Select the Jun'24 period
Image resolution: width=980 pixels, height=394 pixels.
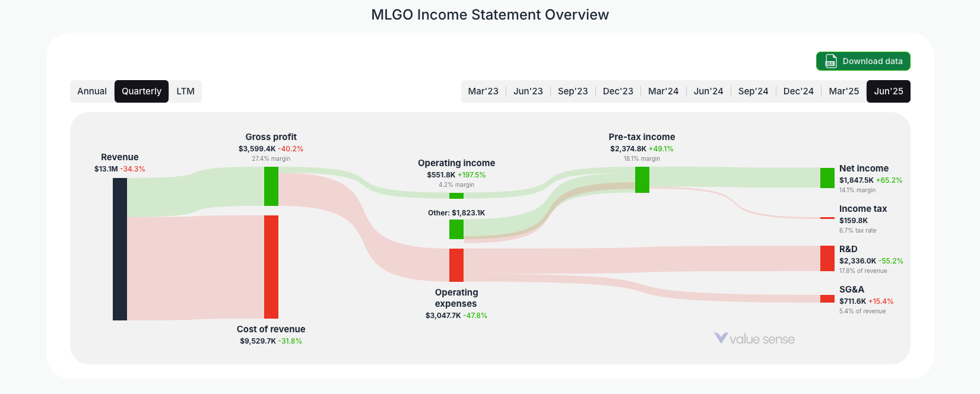click(708, 91)
